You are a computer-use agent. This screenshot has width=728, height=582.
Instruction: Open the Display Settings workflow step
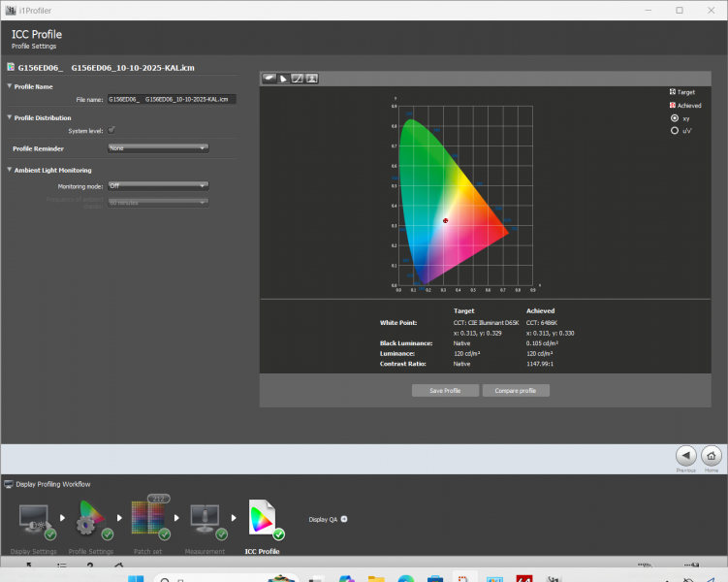click(36, 521)
